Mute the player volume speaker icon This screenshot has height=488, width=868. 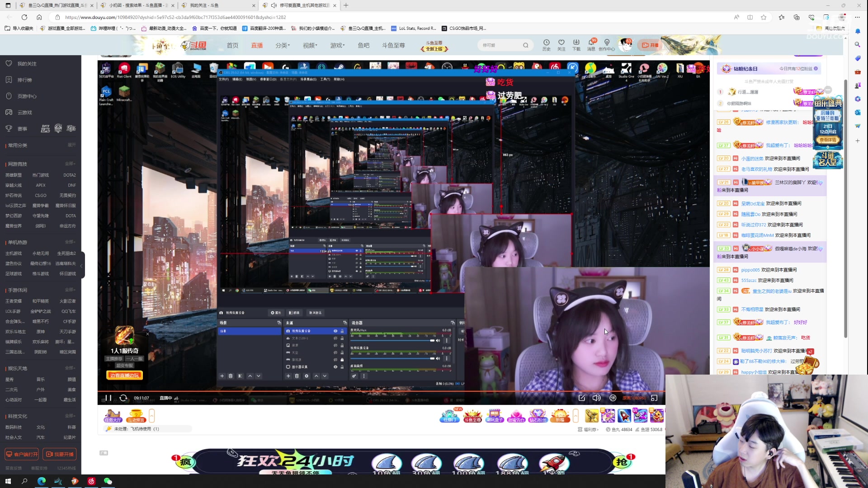[597, 398]
